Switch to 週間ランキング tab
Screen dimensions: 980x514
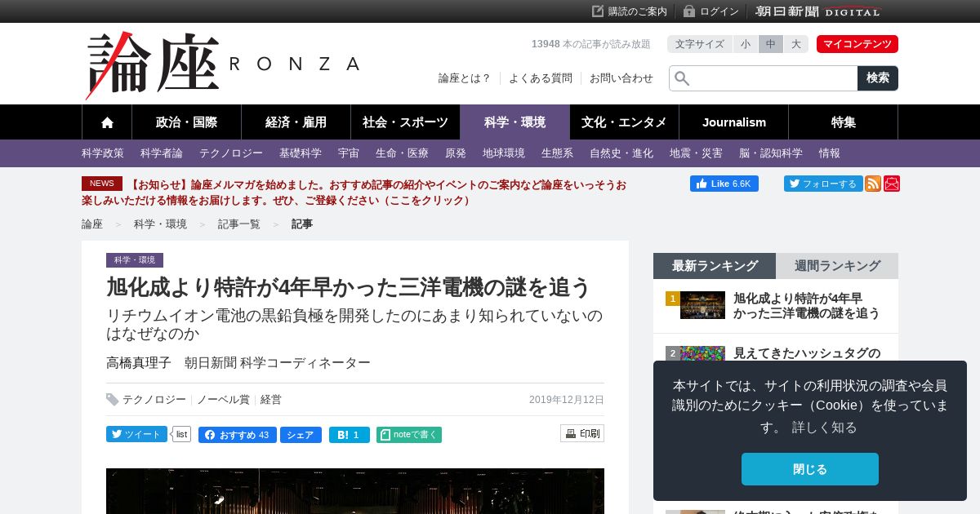pos(837,266)
